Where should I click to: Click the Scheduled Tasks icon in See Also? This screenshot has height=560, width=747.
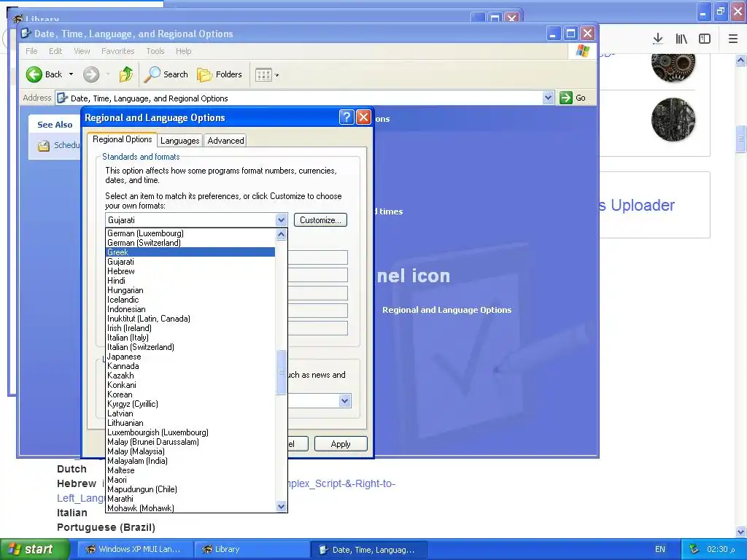click(x=43, y=146)
